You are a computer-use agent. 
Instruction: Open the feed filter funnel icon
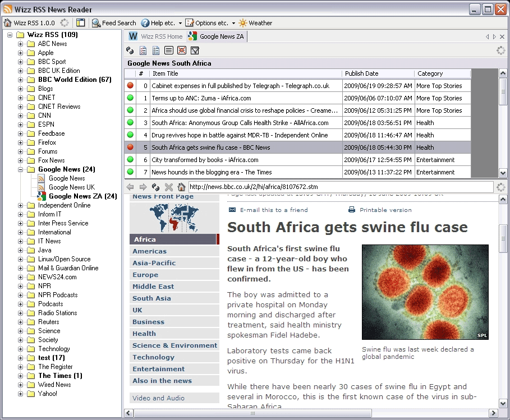click(x=195, y=50)
